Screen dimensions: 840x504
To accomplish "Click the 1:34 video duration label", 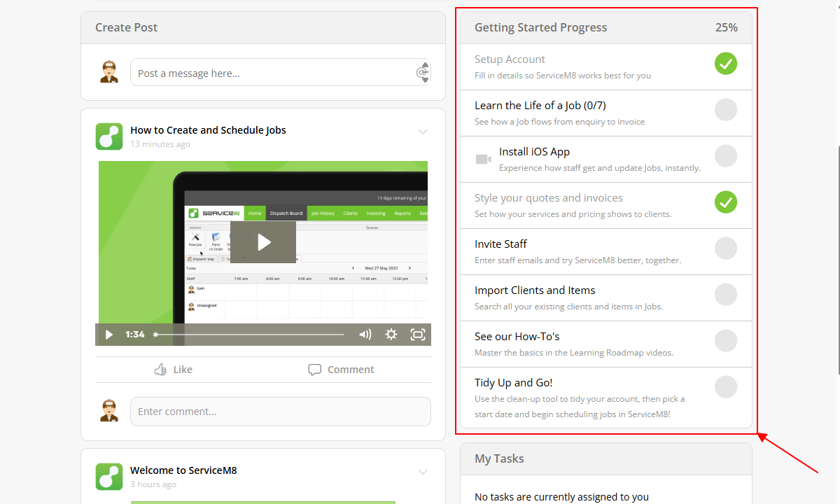I will pos(134,335).
